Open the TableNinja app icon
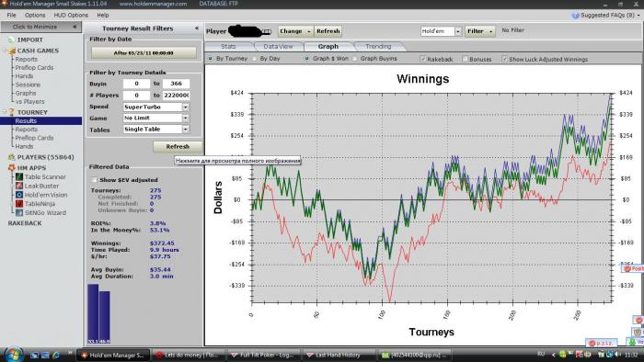Screen dimensions: 644x362 [x=19, y=203]
